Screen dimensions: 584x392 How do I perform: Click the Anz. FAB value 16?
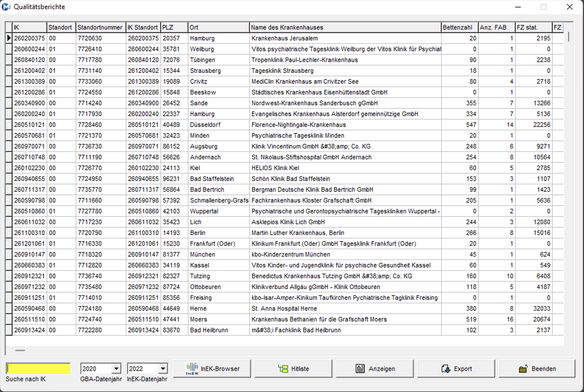[497, 319]
